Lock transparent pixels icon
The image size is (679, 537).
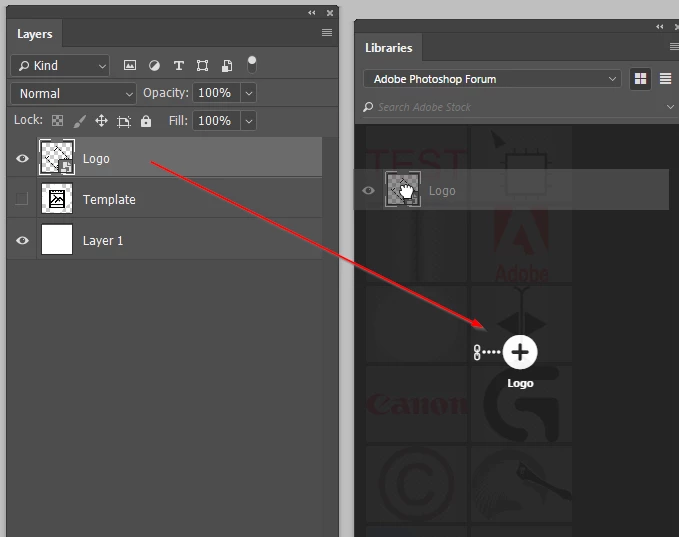[x=57, y=121]
